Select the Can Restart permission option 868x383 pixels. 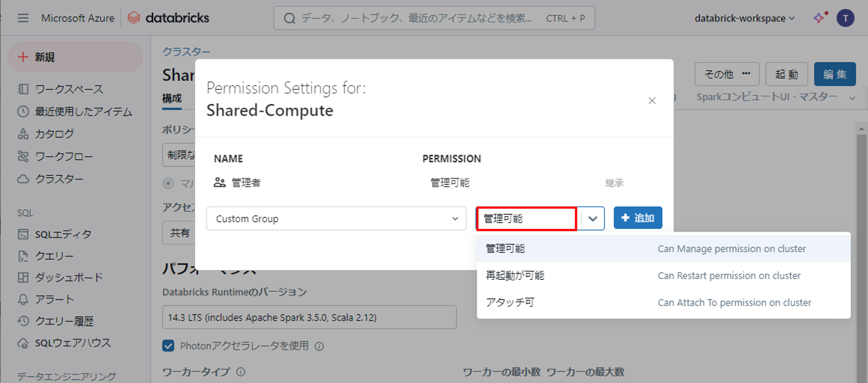515,276
